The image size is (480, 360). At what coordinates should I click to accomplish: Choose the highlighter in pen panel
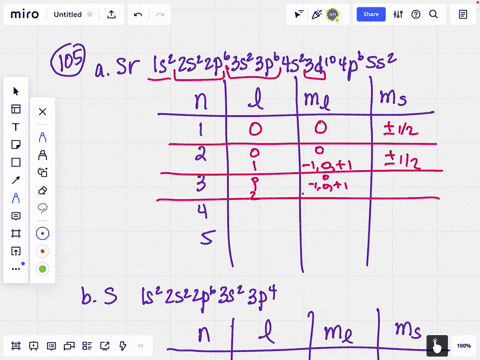tap(42, 155)
